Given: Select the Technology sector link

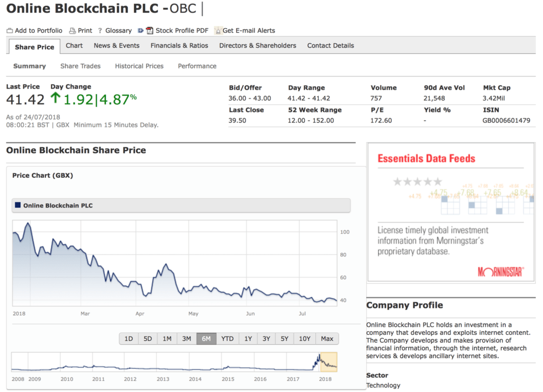Looking at the screenshot, I should coord(384,385).
